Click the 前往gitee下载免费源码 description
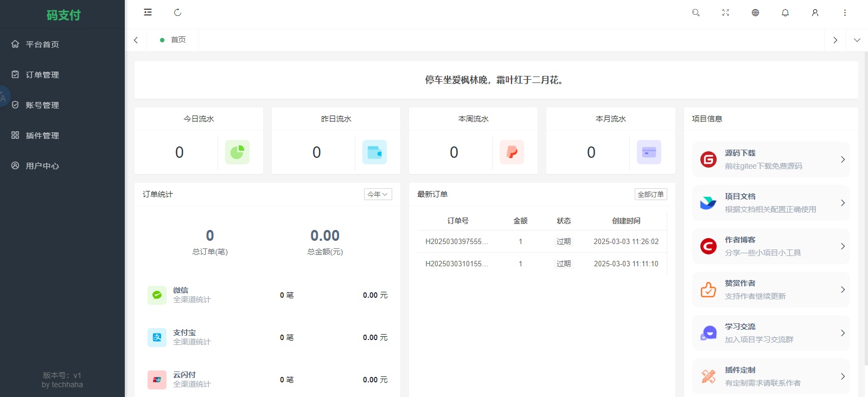868x397 pixels. click(763, 166)
